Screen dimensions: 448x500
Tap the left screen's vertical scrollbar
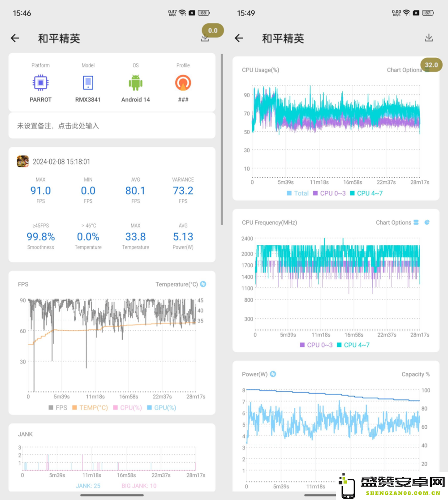pos(222,140)
